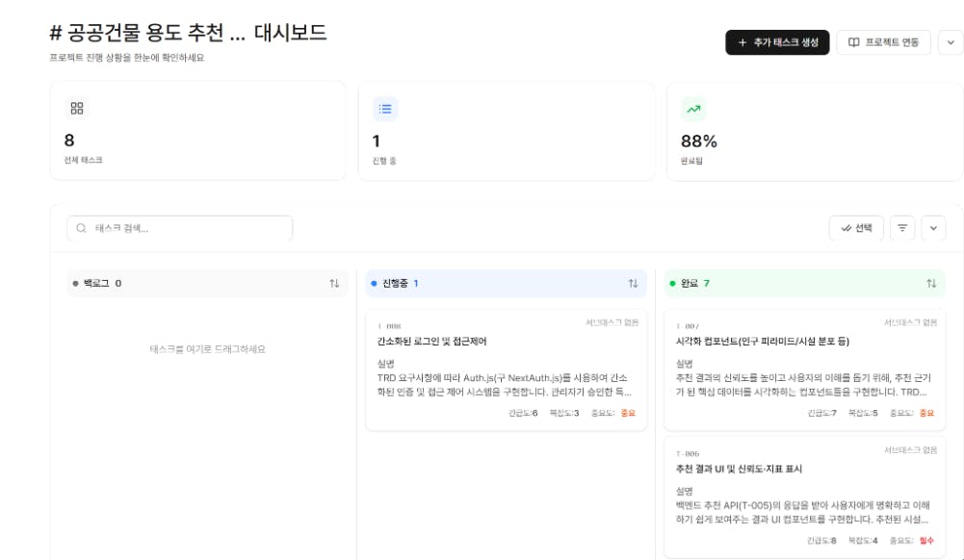Click 긴급도:6 on the 간소화된 로그인 card

click(x=523, y=413)
